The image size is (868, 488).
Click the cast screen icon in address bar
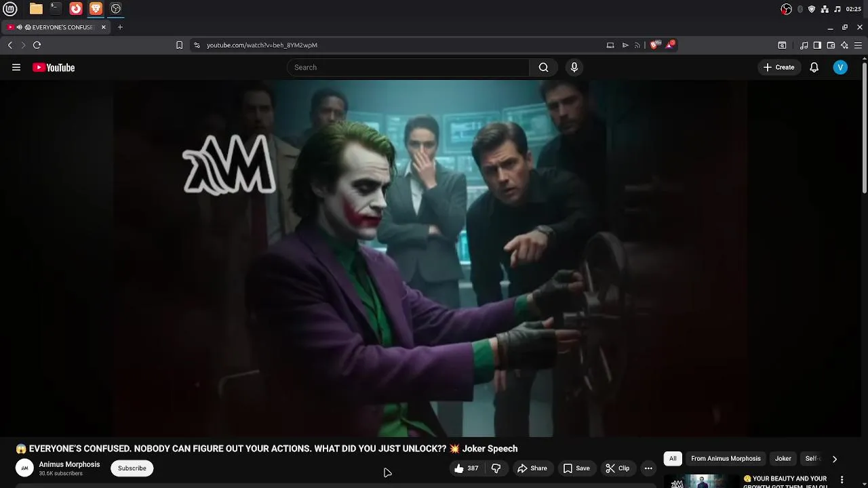coord(610,45)
